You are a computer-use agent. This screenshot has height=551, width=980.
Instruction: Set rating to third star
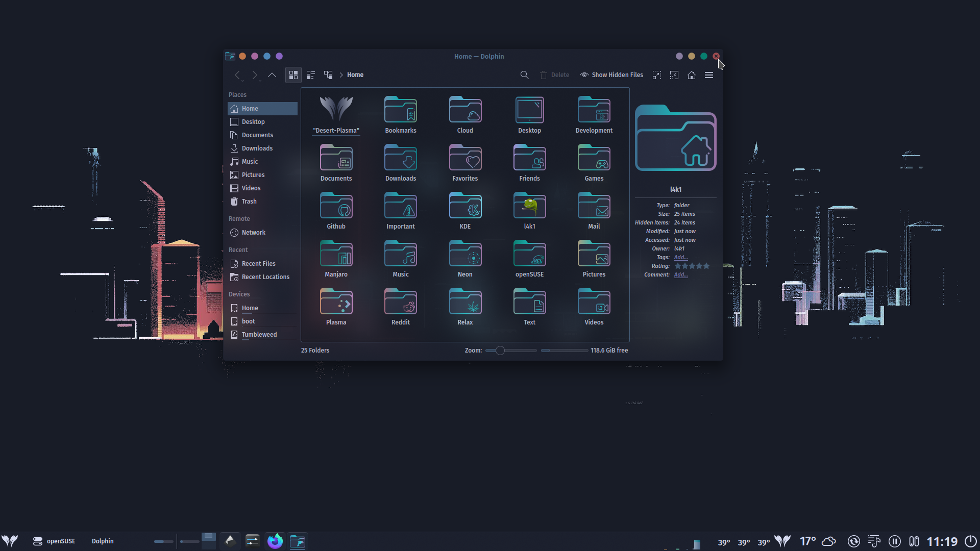tap(692, 266)
